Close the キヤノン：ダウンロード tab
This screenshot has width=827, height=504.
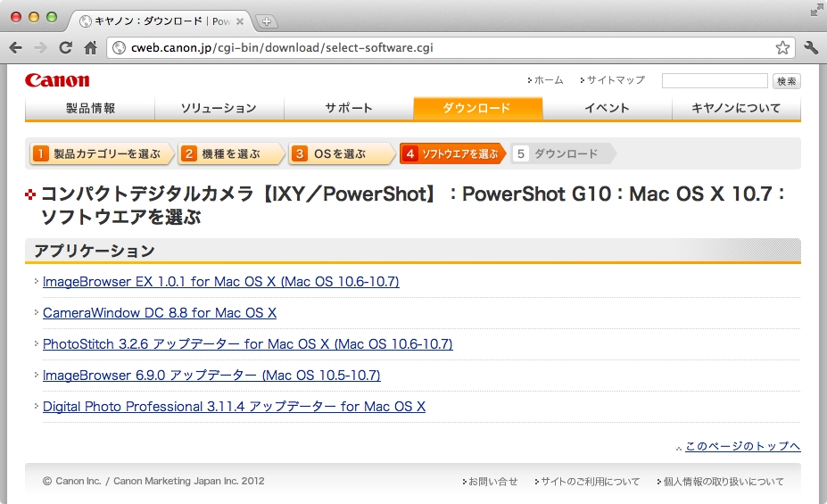coord(239,21)
